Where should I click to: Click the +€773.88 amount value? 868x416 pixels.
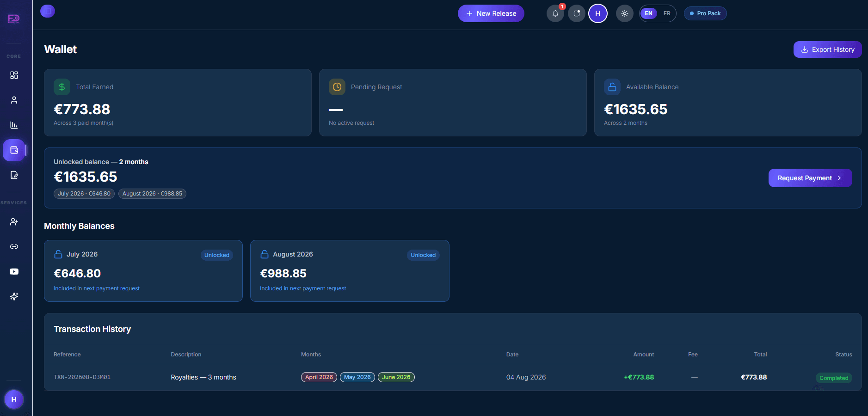[639, 377]
